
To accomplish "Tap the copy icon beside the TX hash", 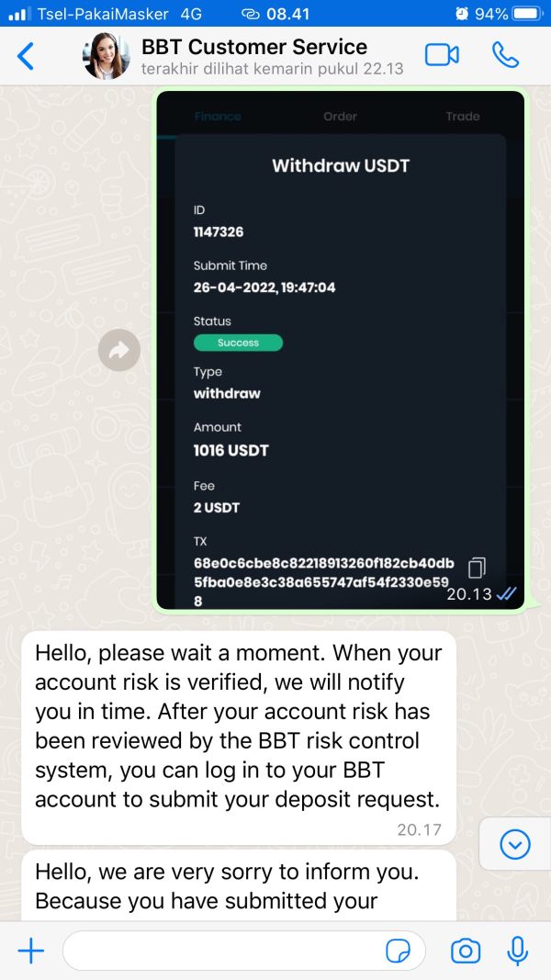I will tap(477, 568).
